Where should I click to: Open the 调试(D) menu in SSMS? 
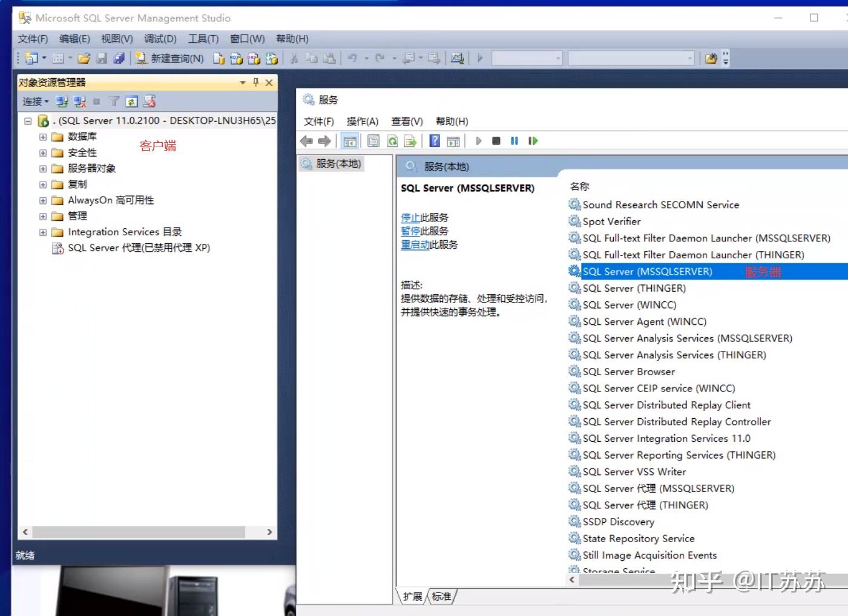160,39
